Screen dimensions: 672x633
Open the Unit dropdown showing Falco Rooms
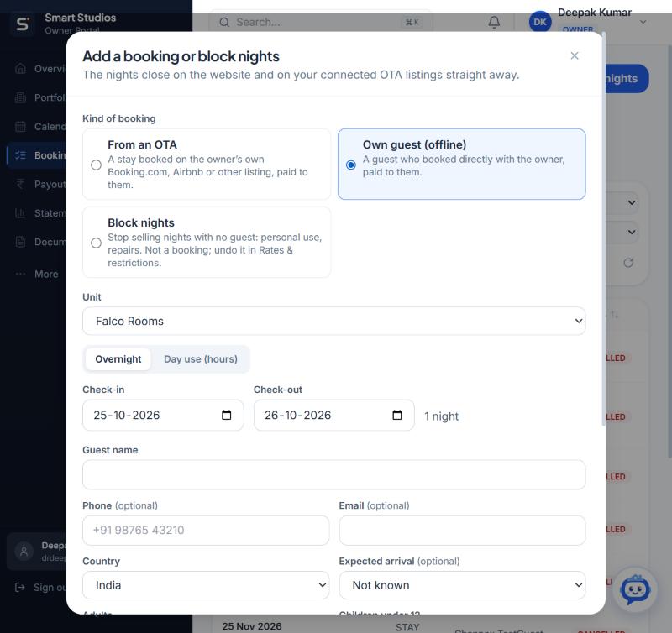pyautogui.click(x=333, y=321)
